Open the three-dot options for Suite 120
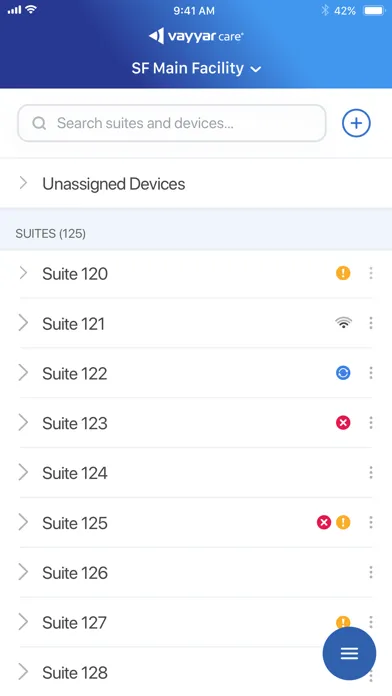The image size is (392, 696). [x=371, y=273]
